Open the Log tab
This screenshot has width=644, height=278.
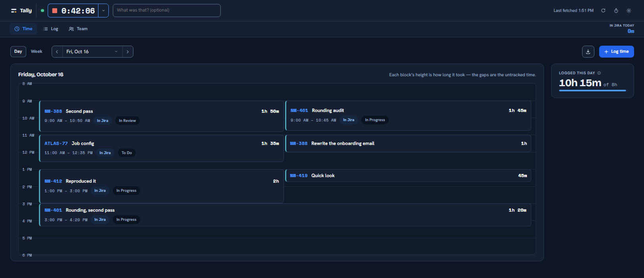[51, 29]
